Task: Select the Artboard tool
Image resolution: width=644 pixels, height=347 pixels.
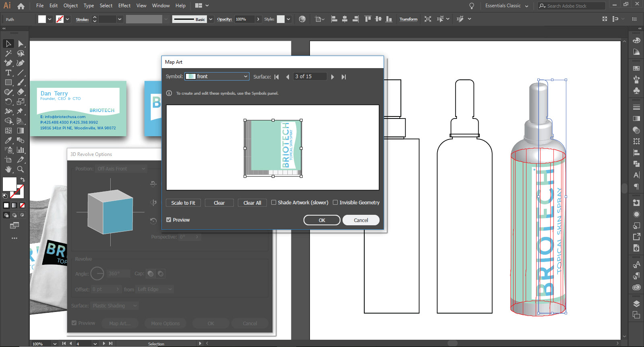Action: (x=8, y=160)
